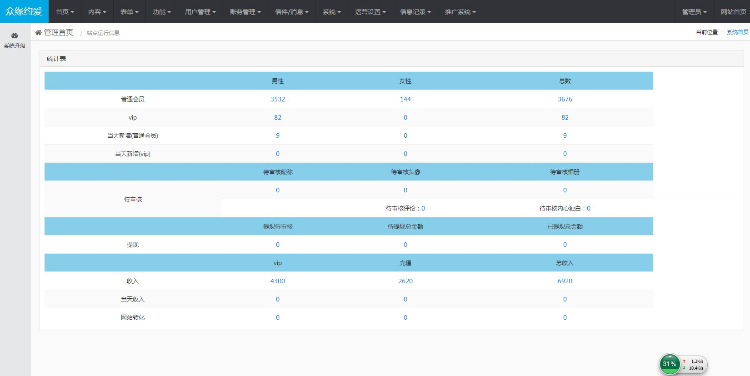Open total regular members count 3676
The height and width of the screenshot is (376, 750).
pyautogui.click(x=565, y=99)
